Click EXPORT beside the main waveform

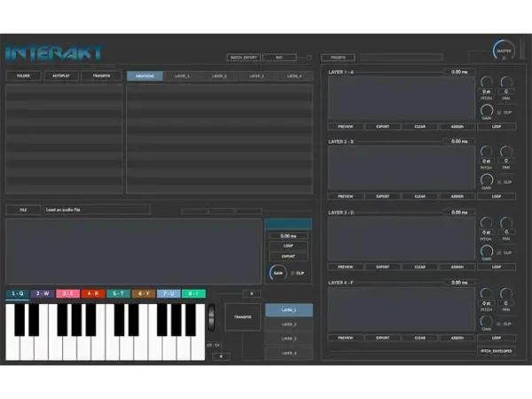[x=288, y=256]
